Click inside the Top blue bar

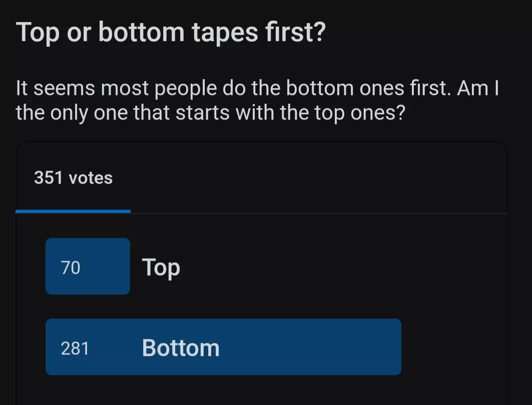[88, 266]
